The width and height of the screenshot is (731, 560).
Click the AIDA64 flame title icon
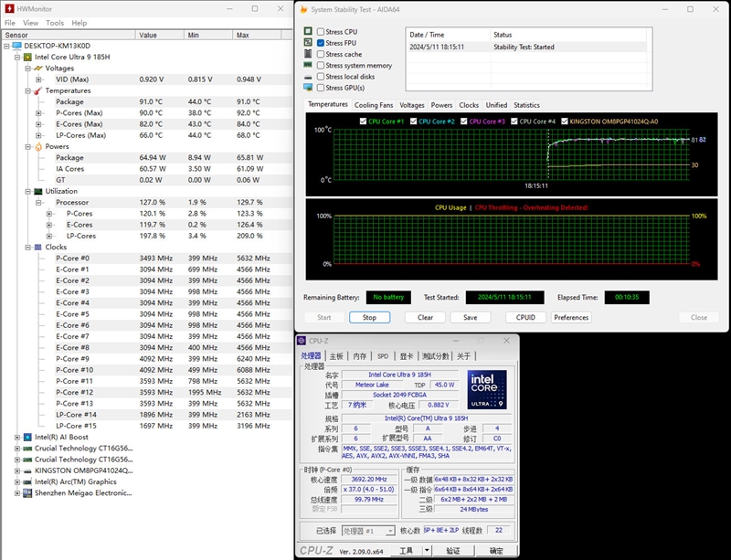[304, 9]
